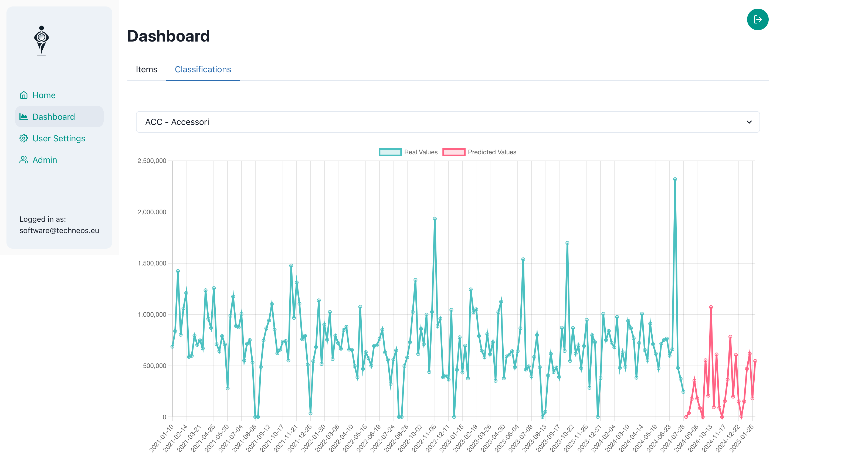Image resolution: width=868 pixels, height=464 pixels.
Task: Click the Dashboard sidebar text label
Action: click(54, 117)
